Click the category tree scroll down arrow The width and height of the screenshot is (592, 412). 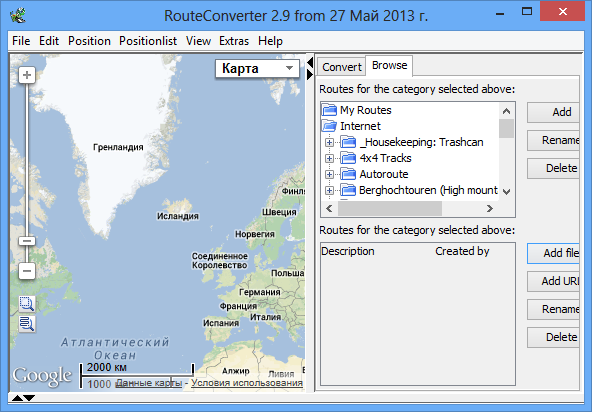pos(506,192)
